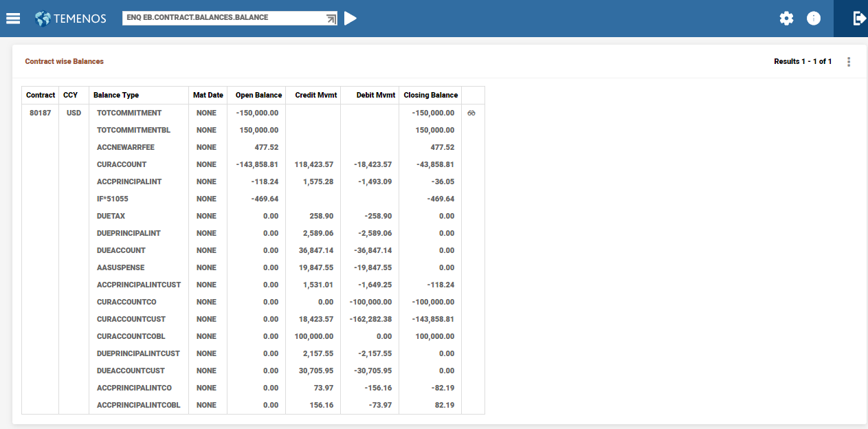Viewport: 868px width, 429px height.
Task: Click the information icon
Action: (x=814, y=19)
